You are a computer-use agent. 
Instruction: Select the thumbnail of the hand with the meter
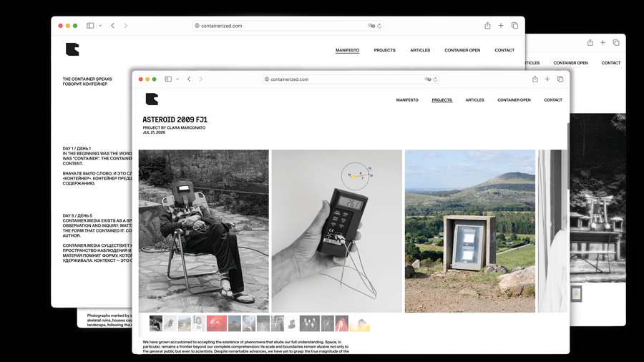coord(170,323)
